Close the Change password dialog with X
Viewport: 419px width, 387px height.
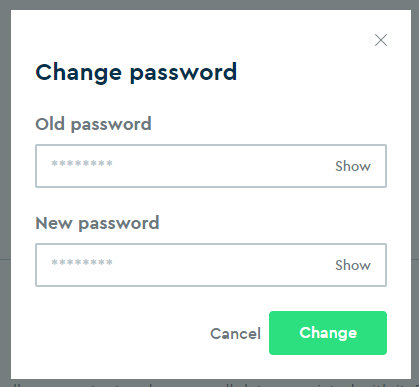[x=381, y=40]
